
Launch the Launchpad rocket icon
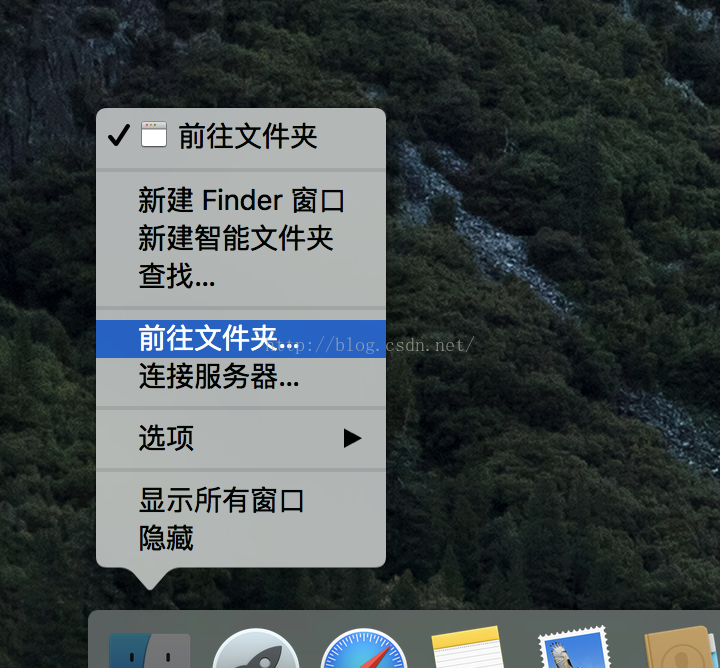(x=256, y=649)
